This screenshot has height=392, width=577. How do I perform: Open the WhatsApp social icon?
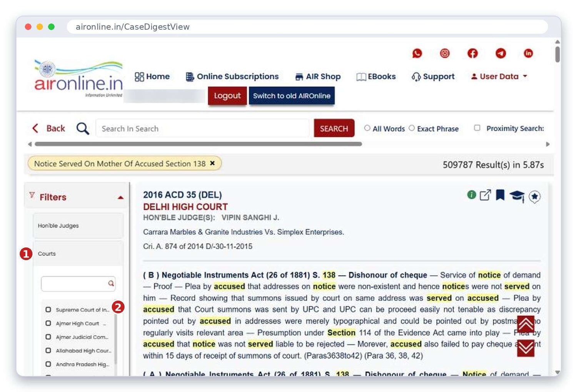(417, 53)
